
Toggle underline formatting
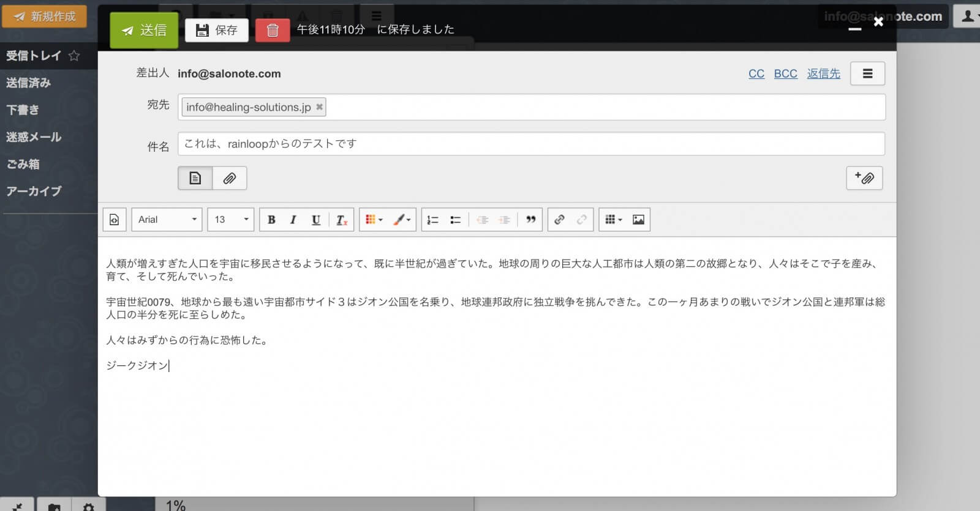316,220
